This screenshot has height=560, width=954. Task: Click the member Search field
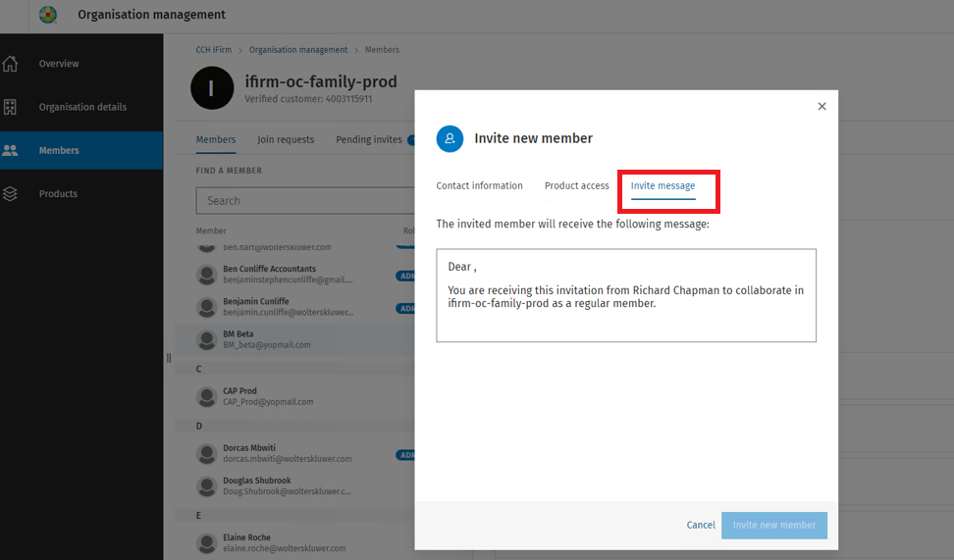tap(305, 201)
